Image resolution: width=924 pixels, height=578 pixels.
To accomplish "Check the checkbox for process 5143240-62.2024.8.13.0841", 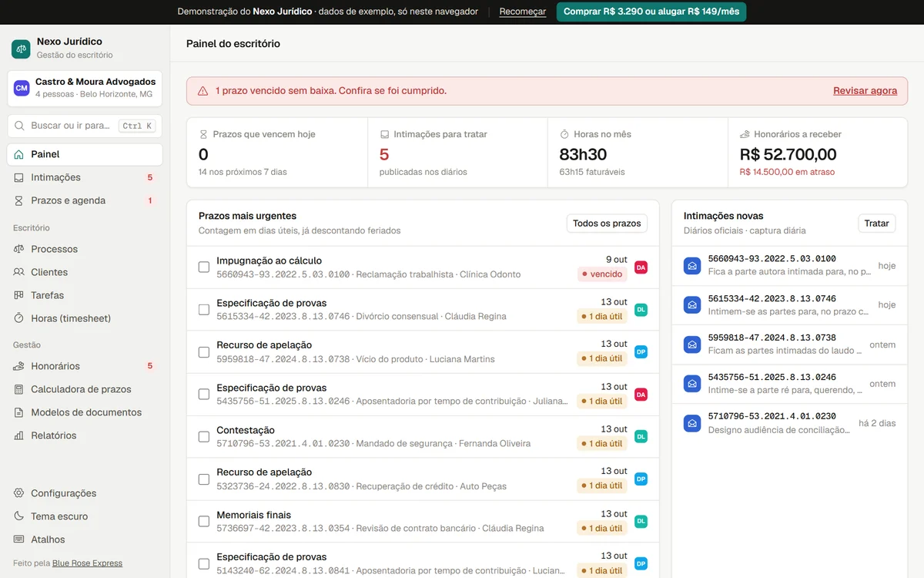I will [x=204, y=564].
